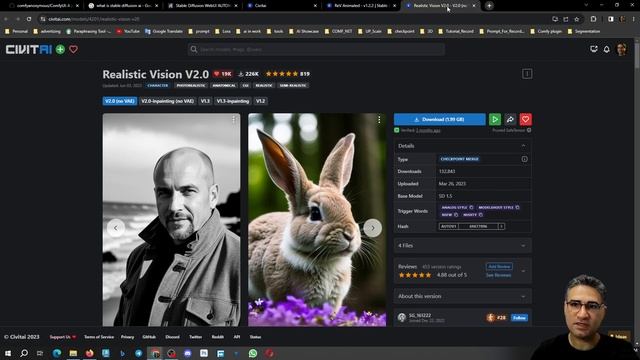The height and width of the screenshot is (360, 640).
Task: Open WhatsApp from the taskbar
Action: 253,353
